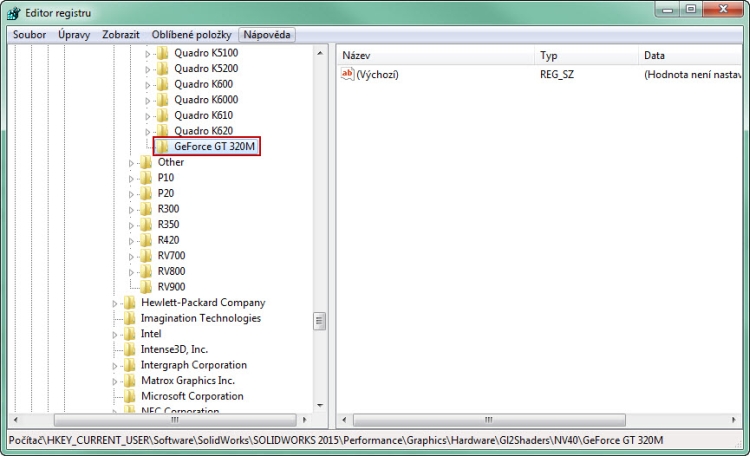Select the Quadro K620 key label

click(x=203, y=131)
